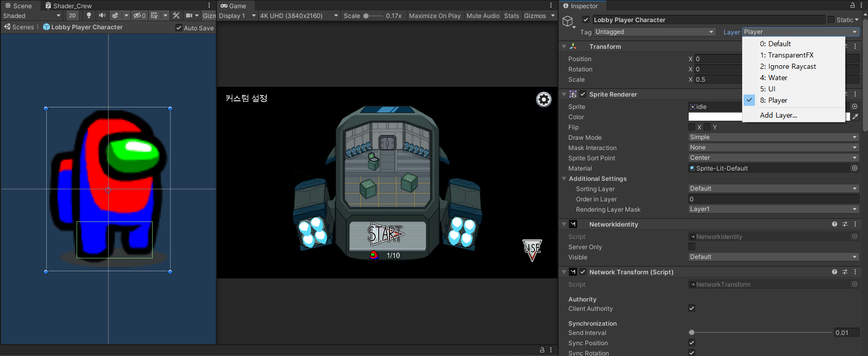The width and height of the screenshot is (868, 356).
Task: Open the Material object picker circle
Action: coord(855,168)
